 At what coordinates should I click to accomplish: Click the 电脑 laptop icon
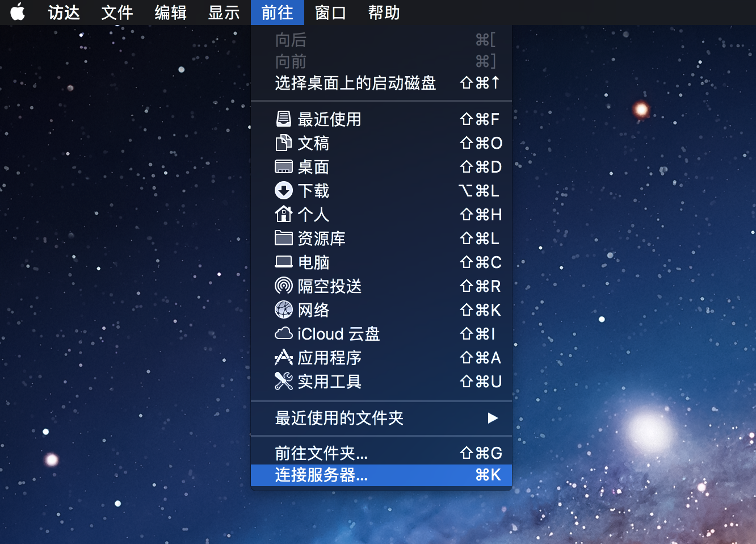(283, 262)
